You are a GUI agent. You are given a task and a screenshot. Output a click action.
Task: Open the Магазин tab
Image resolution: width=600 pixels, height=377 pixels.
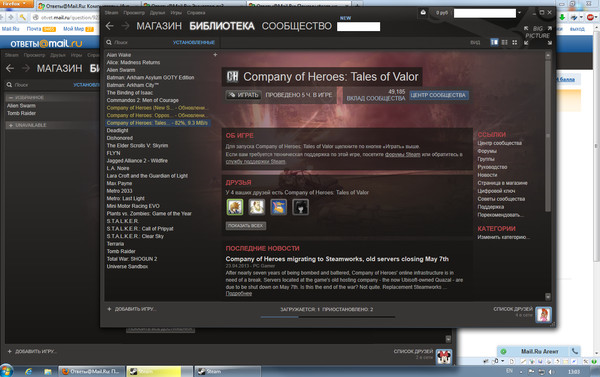[159, 26]
